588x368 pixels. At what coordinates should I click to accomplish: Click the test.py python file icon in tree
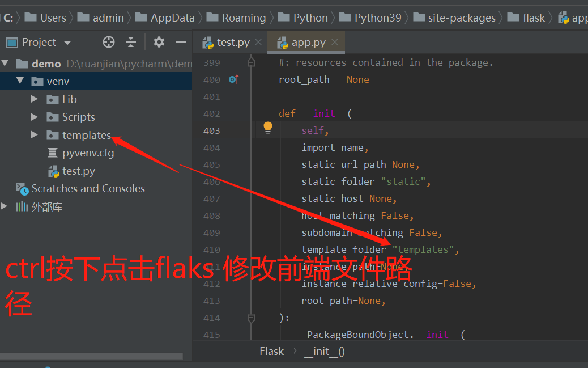tap(54, 171)
